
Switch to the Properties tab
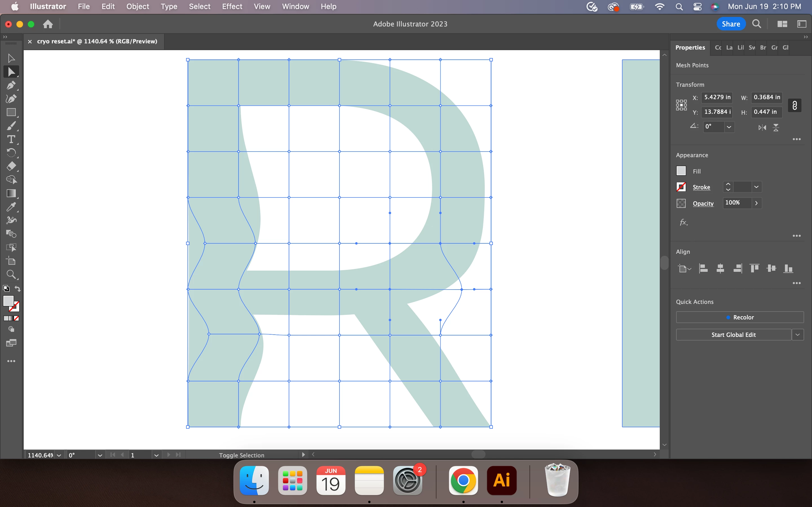tap(690, 48)
